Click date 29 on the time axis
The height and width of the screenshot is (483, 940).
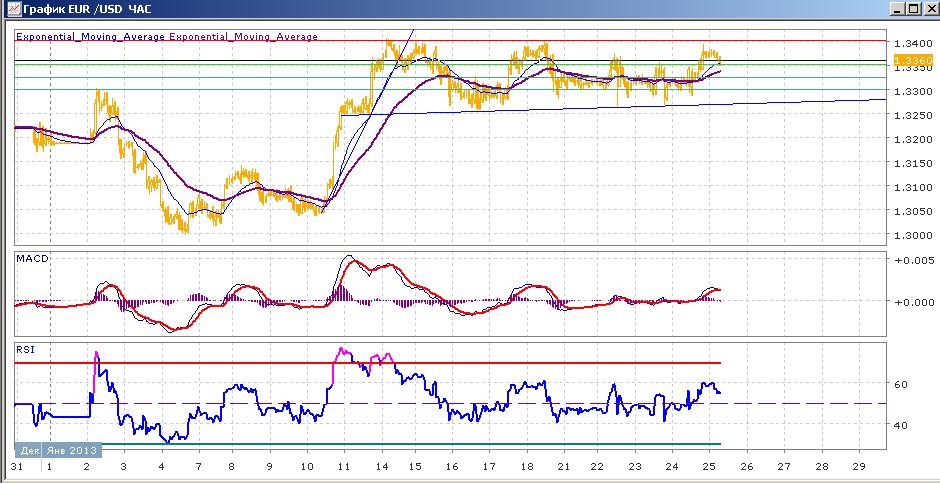pyautogui.click(x=859, y=467)
